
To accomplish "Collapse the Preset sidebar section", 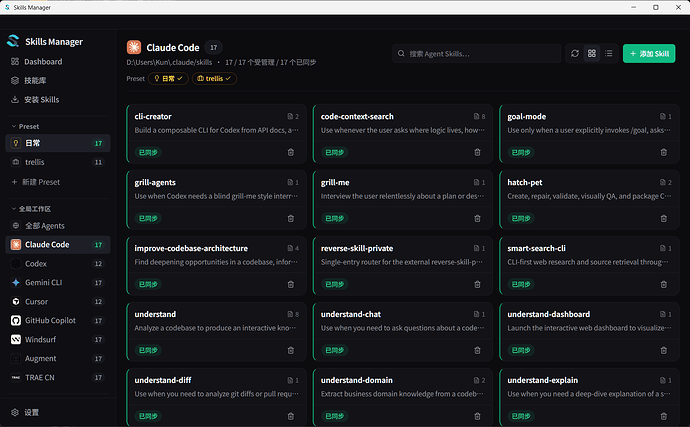I will (x=26, y=126).
